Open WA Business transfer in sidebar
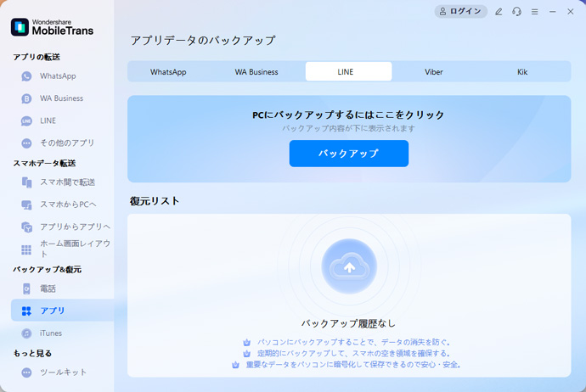 coord(62,98)
